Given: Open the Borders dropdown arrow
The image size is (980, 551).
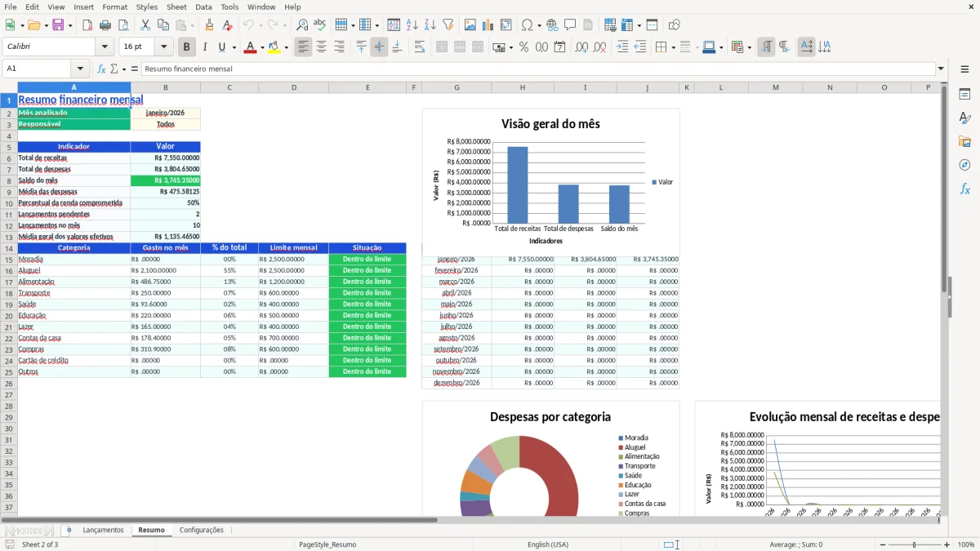Looking at the screenshot, I should coord(673,47).
